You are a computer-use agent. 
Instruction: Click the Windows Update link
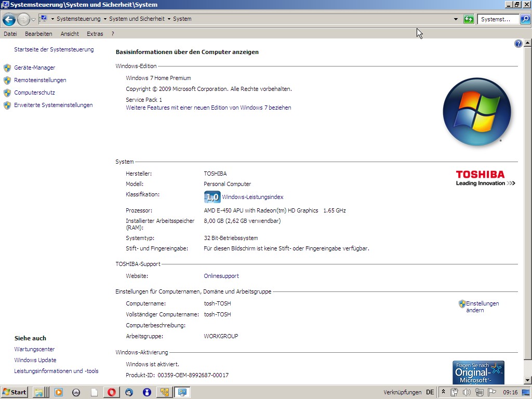(x=35, y=360)
